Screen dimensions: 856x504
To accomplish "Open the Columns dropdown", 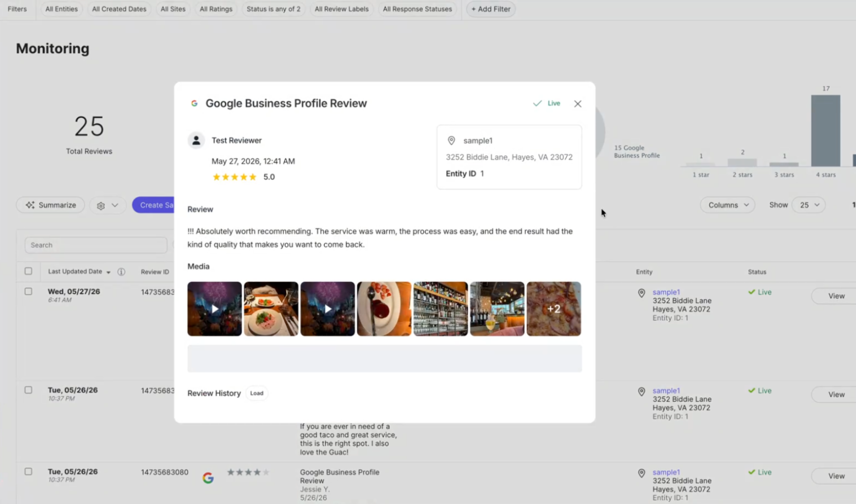I will coord(727,205).
